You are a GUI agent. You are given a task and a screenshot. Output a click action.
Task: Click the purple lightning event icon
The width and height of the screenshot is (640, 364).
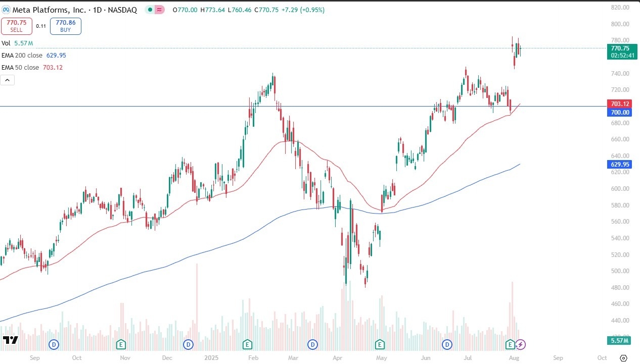point(521,344)
